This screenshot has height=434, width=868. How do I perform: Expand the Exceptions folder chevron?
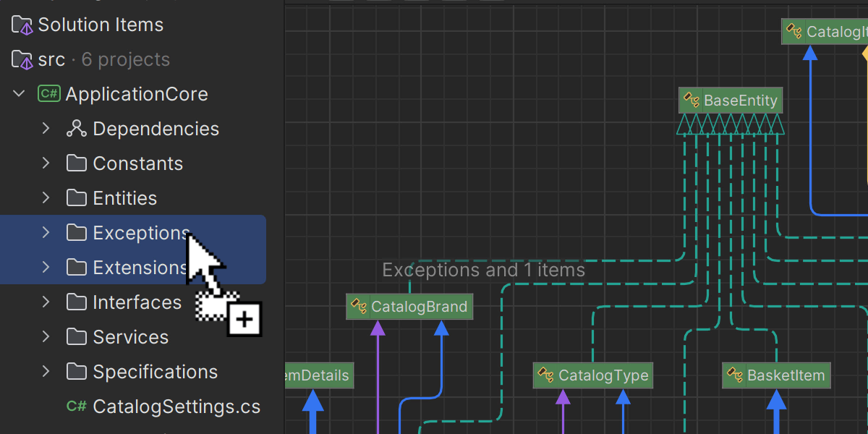pyautogui.click(x=46, y=233)
